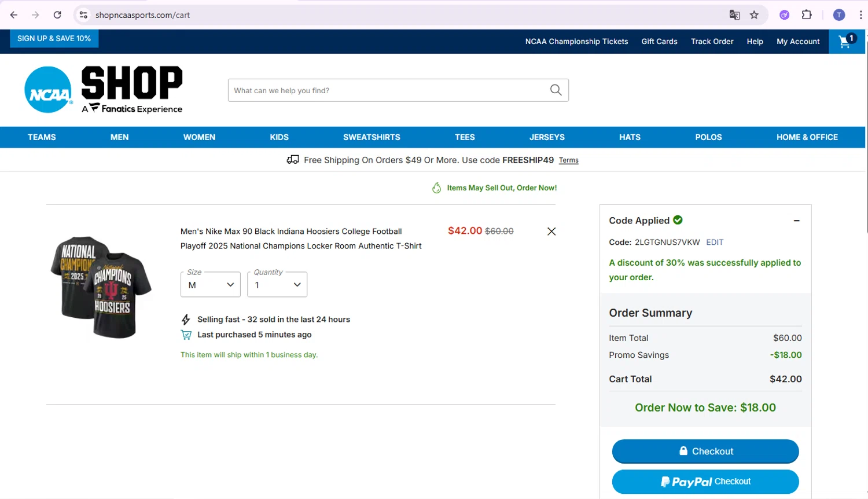Image resolution: width=868 pixels, height=499 pixels.
Task: Click the $42.00 sale price
Action: (x=465, y=230)
